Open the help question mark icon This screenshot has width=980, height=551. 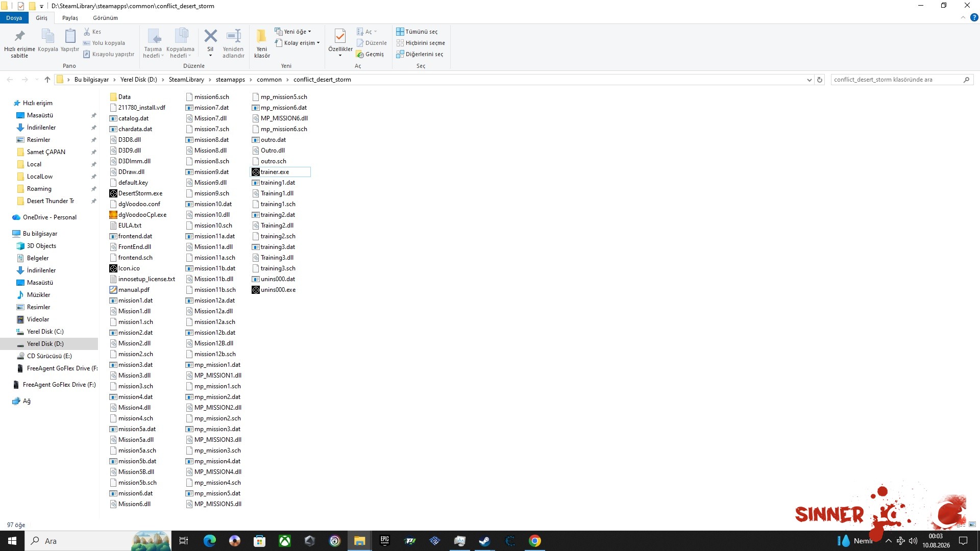coord(974,17)
